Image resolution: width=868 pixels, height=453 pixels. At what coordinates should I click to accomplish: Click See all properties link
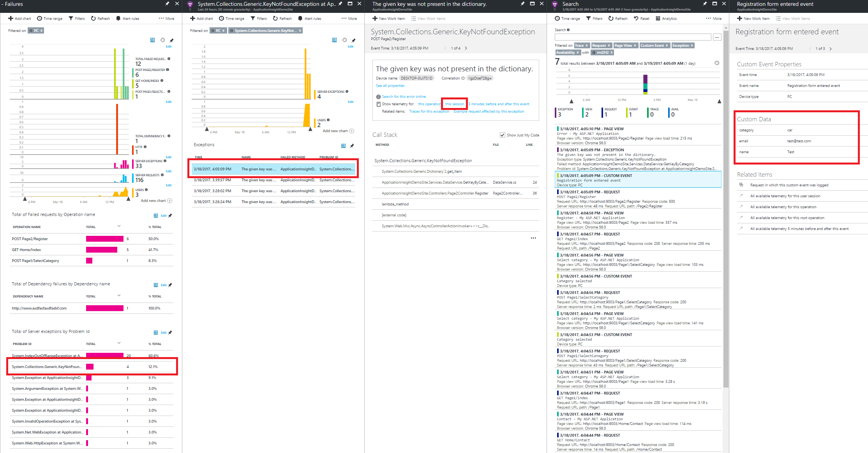click(390, 86)
